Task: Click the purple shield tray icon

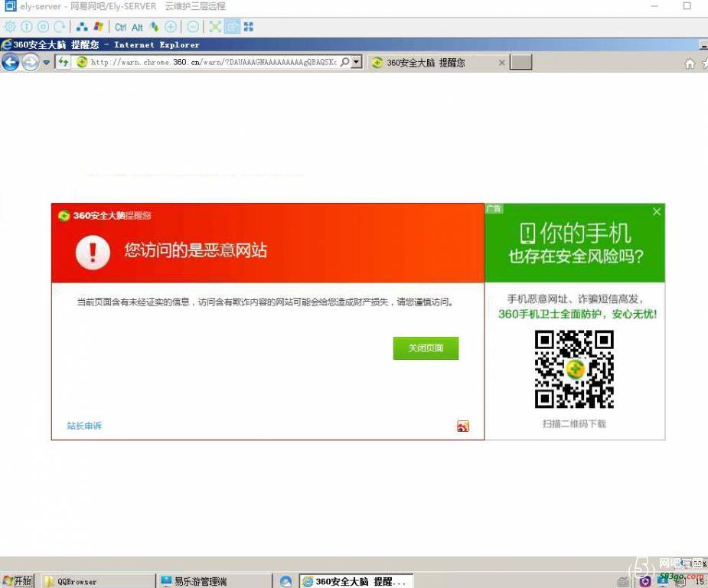Action: tap(645, 582)
